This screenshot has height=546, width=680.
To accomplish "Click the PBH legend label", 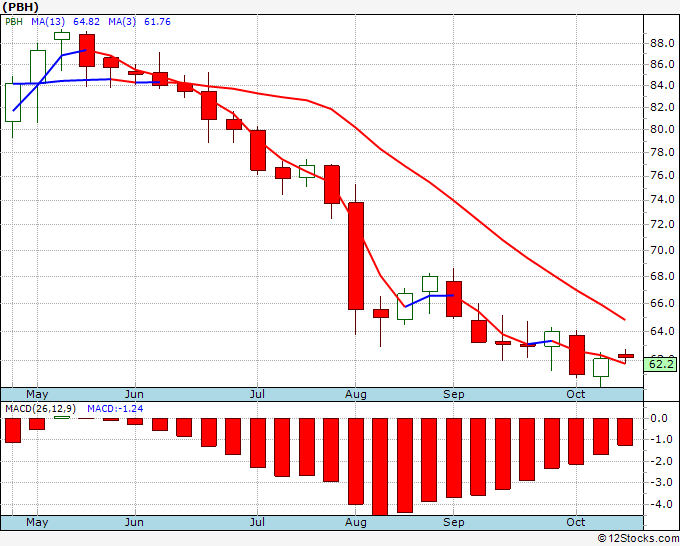I will point(14,22).
